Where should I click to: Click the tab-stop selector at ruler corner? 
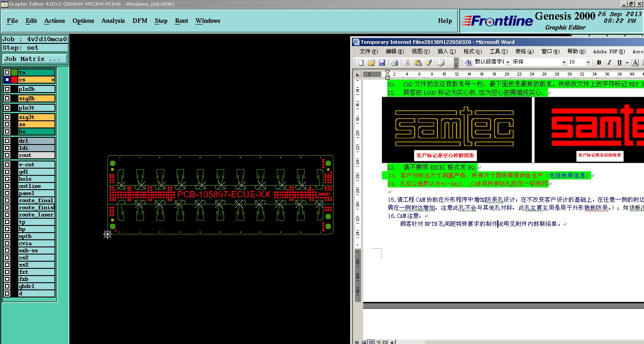358,74
